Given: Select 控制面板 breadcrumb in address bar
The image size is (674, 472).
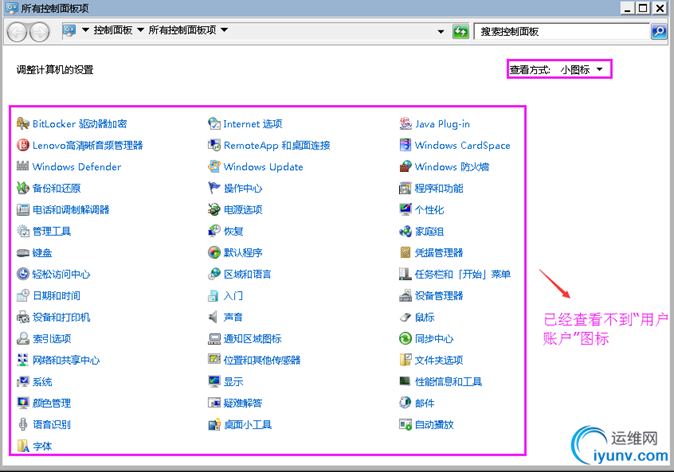Looking at the screenshot, I should pyautogui.click(x=113, y=30).
